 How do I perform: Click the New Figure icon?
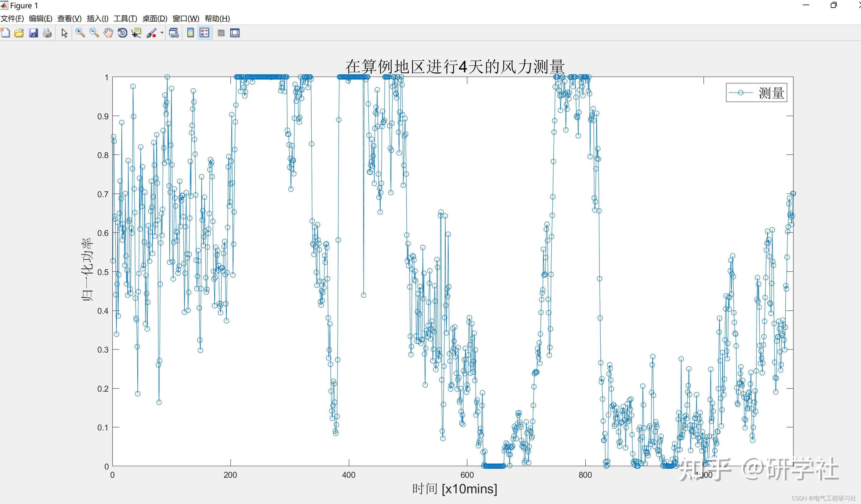pos(5,33)
